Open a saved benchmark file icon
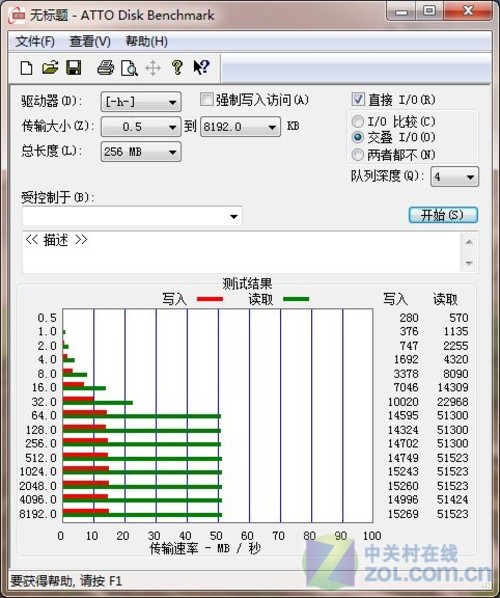 coord(50,68)
